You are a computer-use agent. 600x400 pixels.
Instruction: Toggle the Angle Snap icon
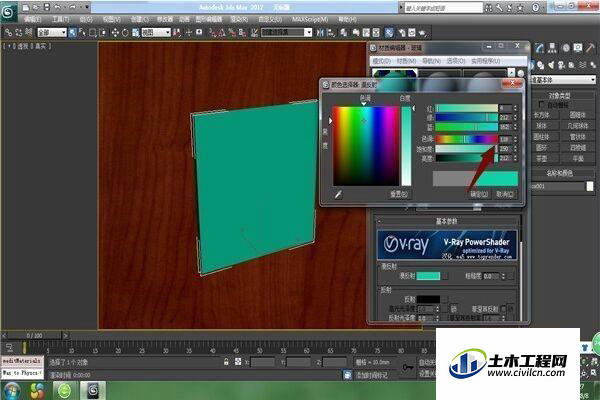click(222, 33)
